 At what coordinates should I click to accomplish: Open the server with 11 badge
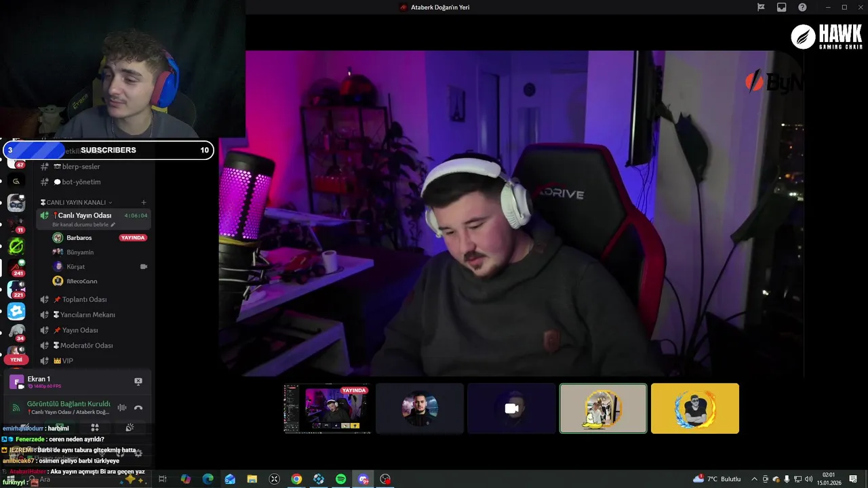point(16,224)
